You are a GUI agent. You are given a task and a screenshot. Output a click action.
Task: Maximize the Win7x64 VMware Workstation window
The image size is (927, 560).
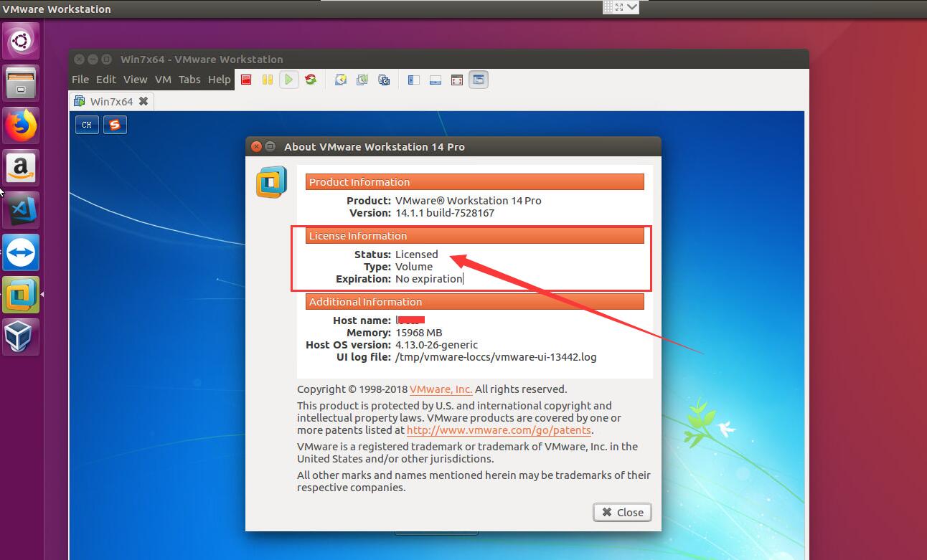106,60
